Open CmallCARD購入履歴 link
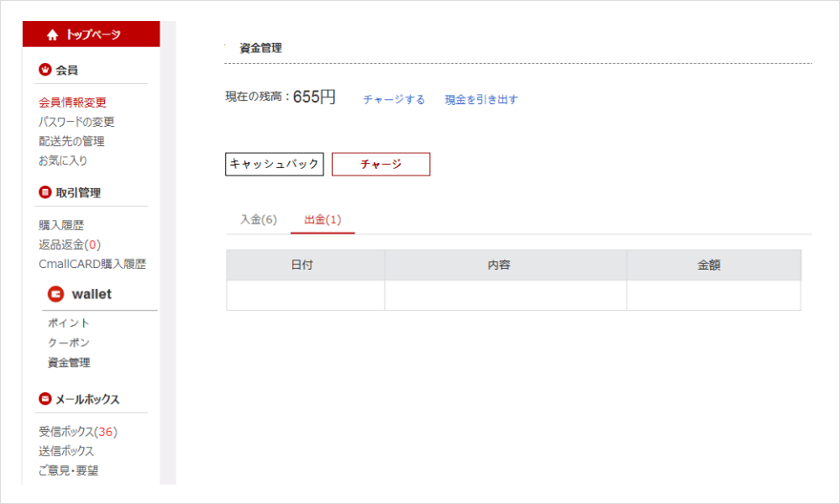 [x=92, y=264]
